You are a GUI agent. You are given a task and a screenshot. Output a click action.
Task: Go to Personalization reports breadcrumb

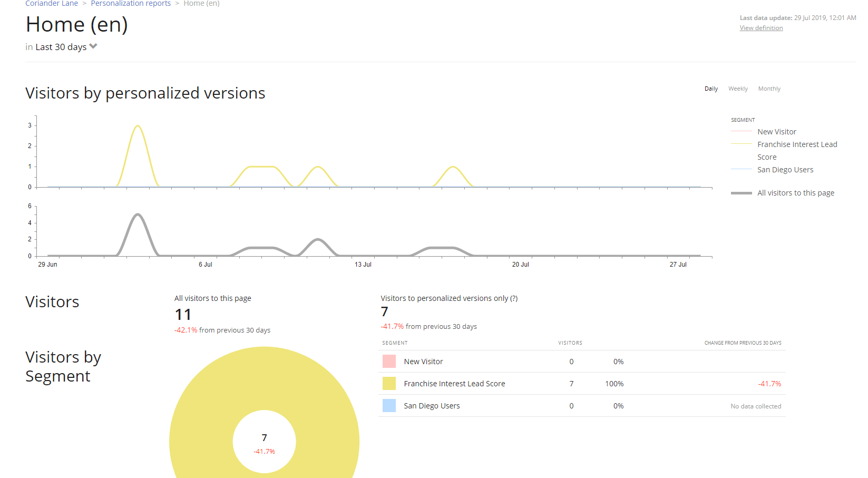[131, 4]
